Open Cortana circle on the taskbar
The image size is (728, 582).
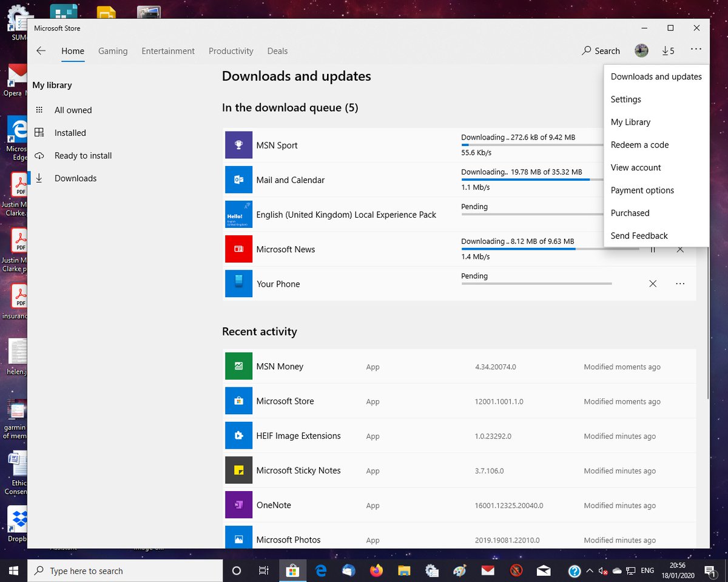point(237,570)
